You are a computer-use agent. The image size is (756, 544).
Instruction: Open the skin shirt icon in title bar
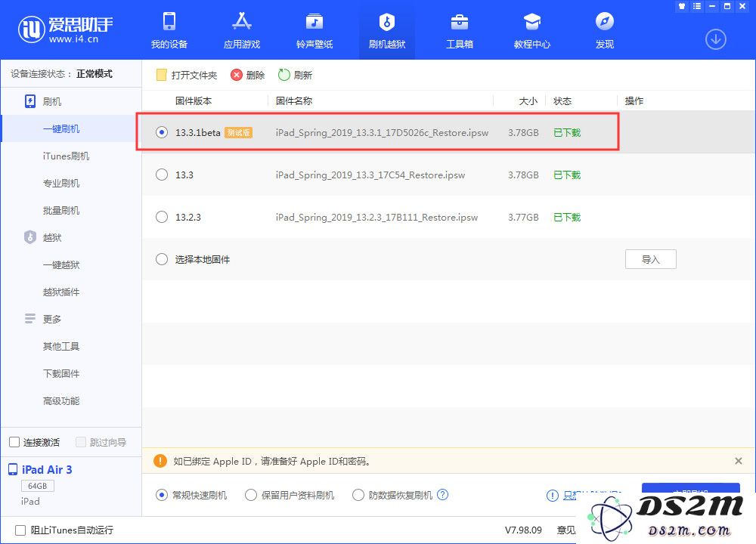[x=682, y=6]
